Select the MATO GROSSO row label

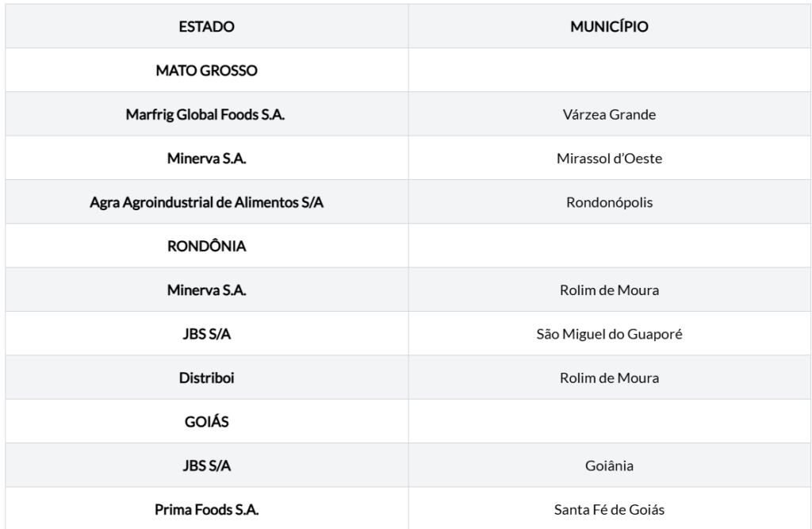pyautogui.click(x=207, y=71)
